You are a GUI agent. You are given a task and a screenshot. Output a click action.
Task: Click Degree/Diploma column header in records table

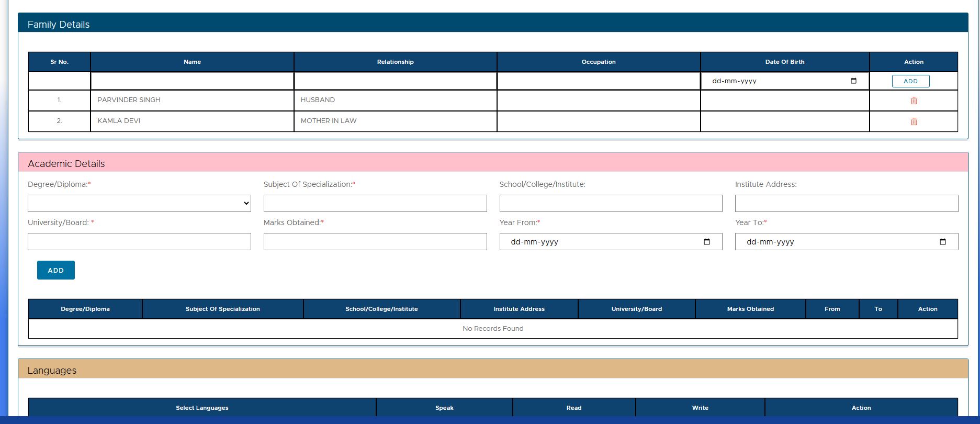85,309
